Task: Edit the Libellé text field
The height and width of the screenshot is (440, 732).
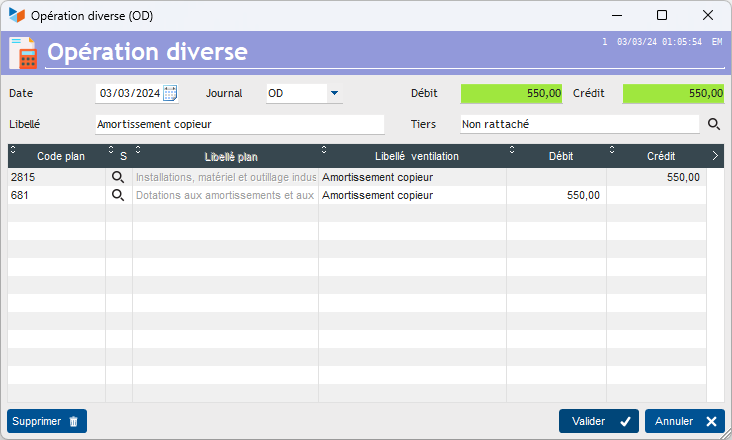Action: point(239,124)
